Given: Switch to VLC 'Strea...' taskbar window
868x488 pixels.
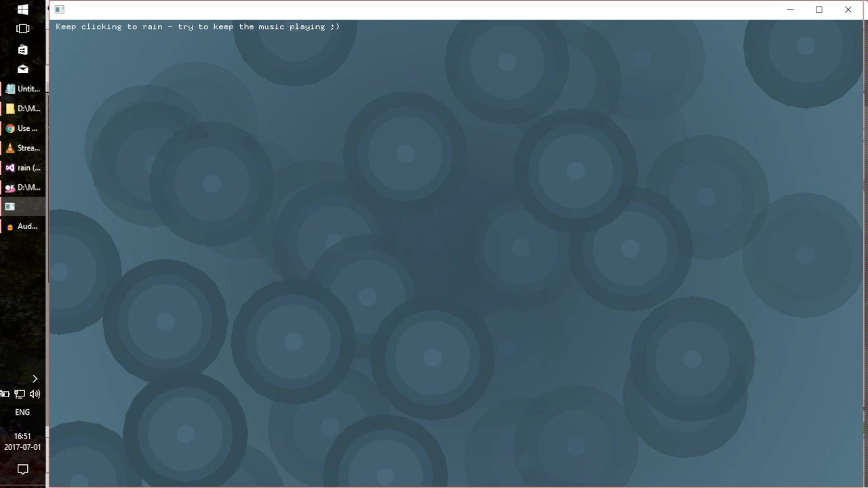Looking at the screenshot, I should click(22, 148).
